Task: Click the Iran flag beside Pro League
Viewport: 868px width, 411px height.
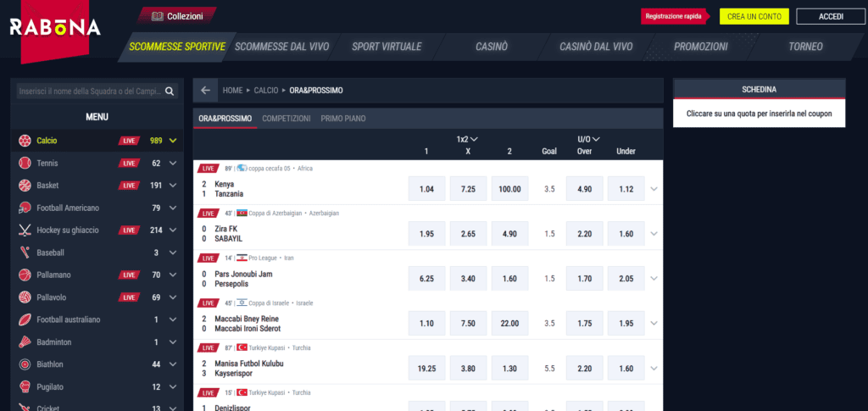Action: click(242, 258)
